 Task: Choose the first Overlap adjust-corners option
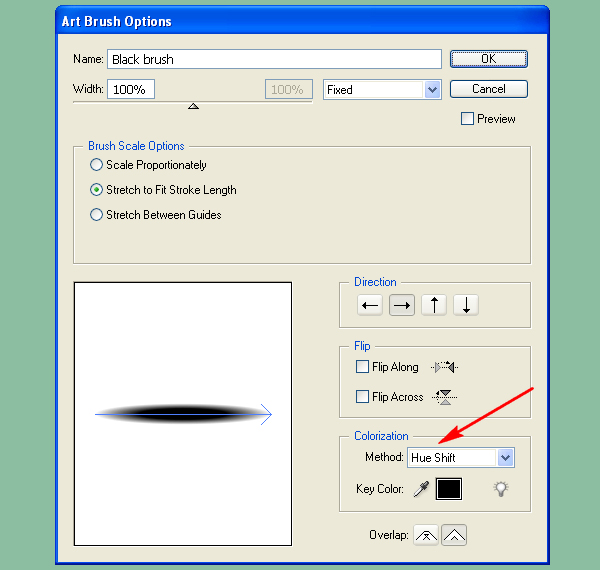(x=426, y=535)
